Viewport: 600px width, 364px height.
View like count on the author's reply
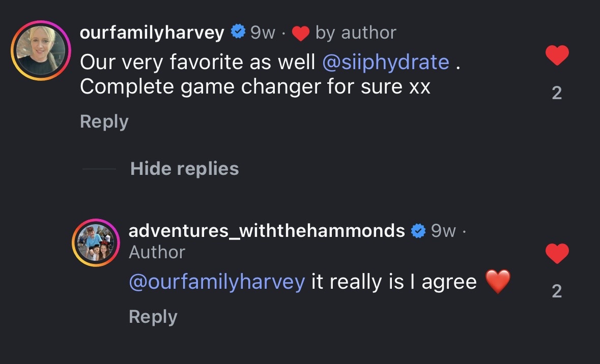tap(557, 291)
